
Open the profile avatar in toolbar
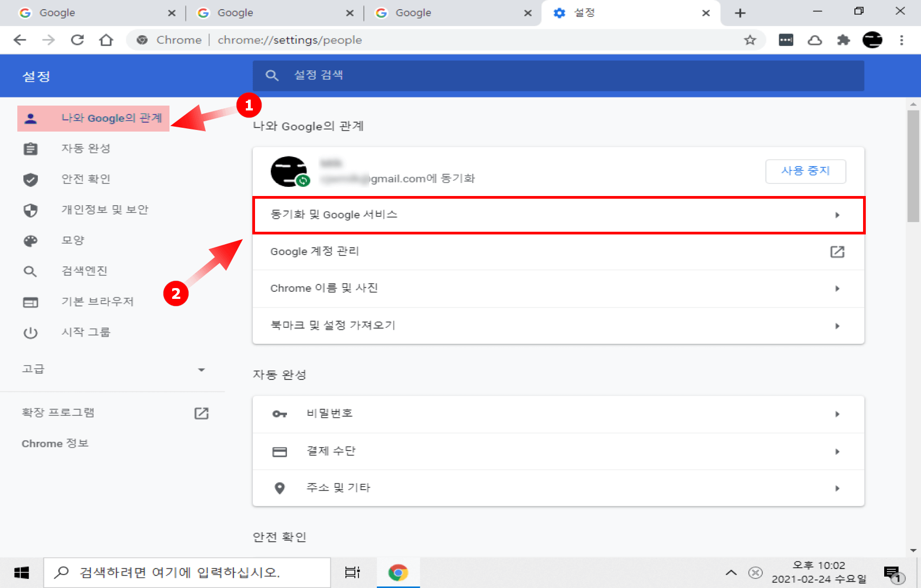pyautogui.click(x=872, y=40)
